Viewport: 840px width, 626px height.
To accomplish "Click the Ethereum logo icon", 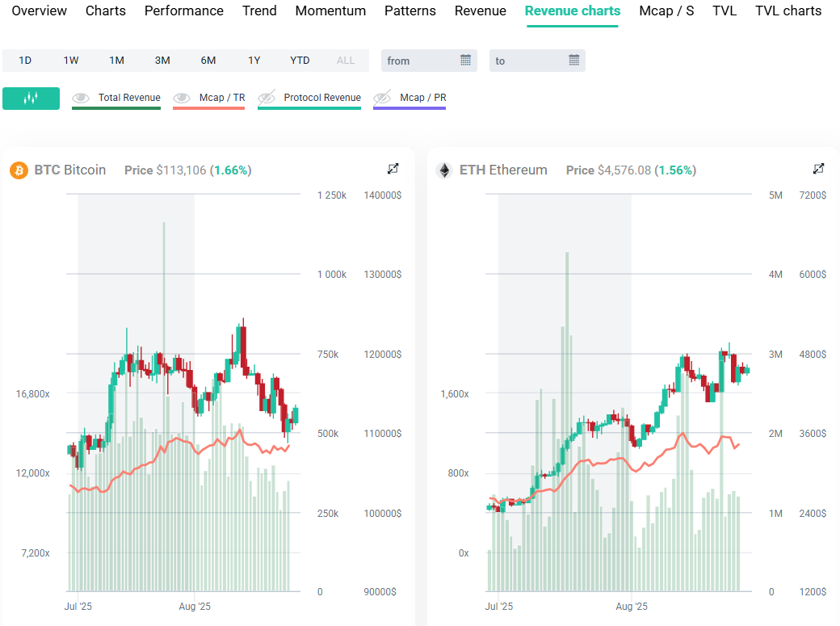I will point(444,170).
